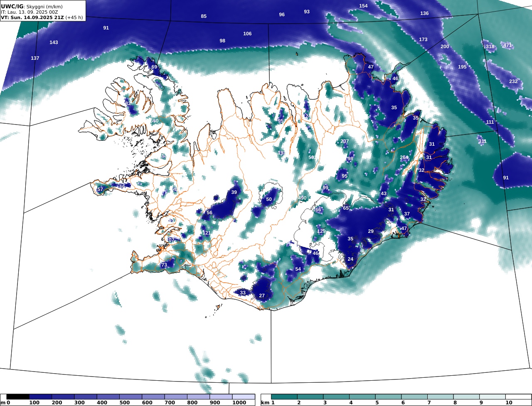Click the 'IT: Lau. 13. 09. 2025 00Z' line
532x406 pixels.
[x=28, y=12]
